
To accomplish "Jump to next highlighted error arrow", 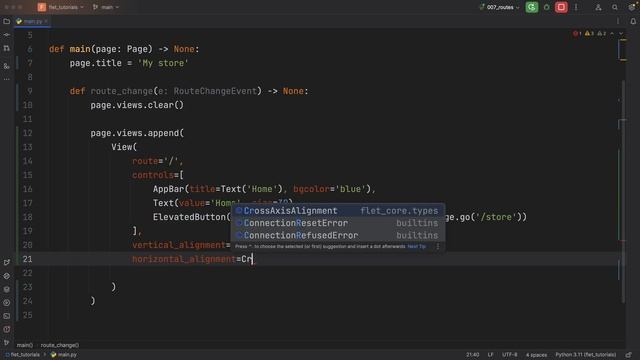I will coord(621,33).
